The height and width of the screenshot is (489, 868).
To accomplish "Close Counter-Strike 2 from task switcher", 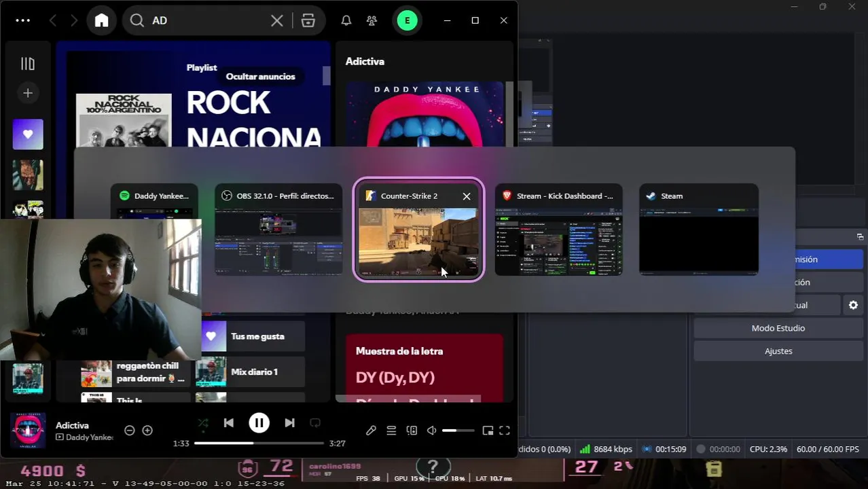I will tap(467, 196).
